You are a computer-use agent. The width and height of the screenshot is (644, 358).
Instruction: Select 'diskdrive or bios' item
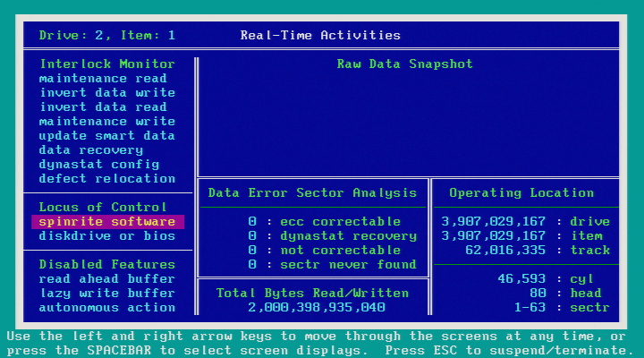coord(107,236)
